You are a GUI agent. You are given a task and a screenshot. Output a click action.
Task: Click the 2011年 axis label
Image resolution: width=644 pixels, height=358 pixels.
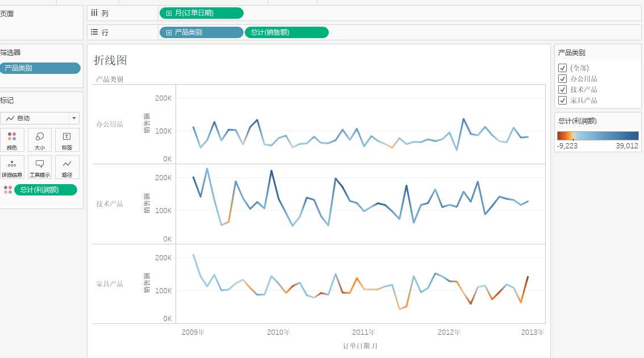tap(363, 332)
